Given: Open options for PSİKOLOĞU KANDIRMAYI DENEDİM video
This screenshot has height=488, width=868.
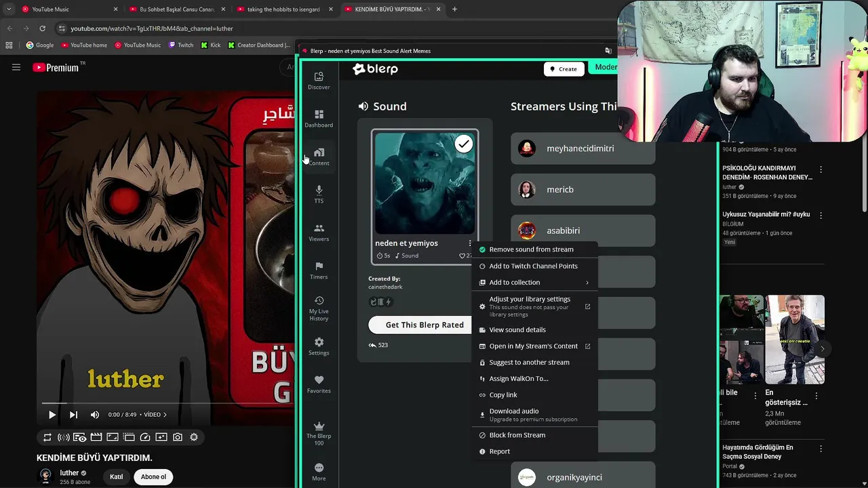Looking at the screenshot, I should 821,169.
